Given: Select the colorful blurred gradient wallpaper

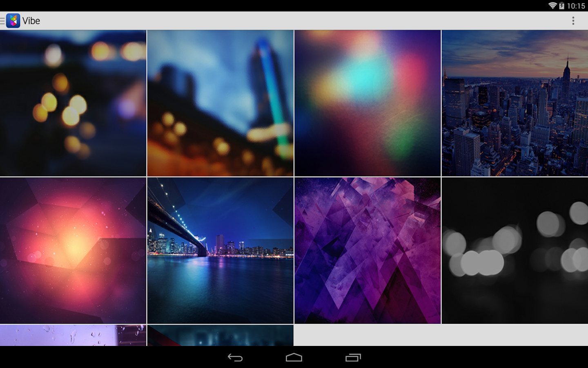Looking at the screenshot, I should (367, 103).
